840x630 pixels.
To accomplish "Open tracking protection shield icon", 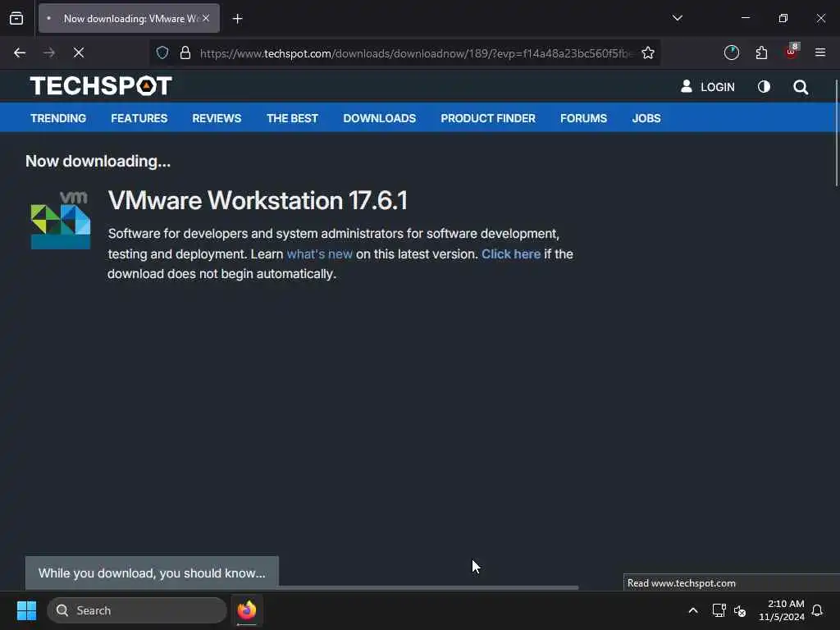I will click(162, 52).
